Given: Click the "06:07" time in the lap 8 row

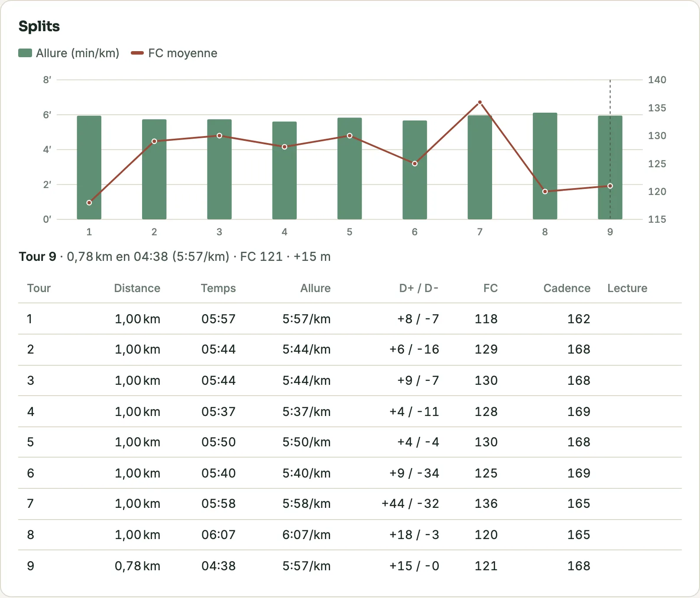Looking at the screenshot, I should tap(218, 535).
